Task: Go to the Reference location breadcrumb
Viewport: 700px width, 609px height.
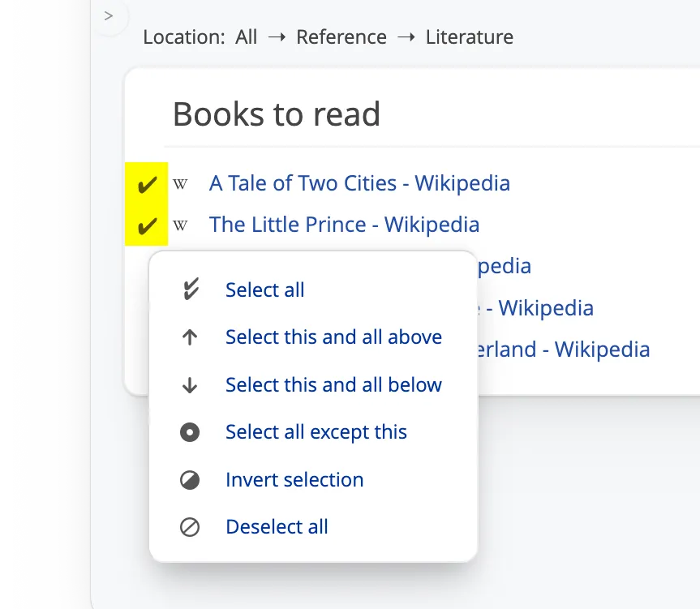Action: (341, 37)
